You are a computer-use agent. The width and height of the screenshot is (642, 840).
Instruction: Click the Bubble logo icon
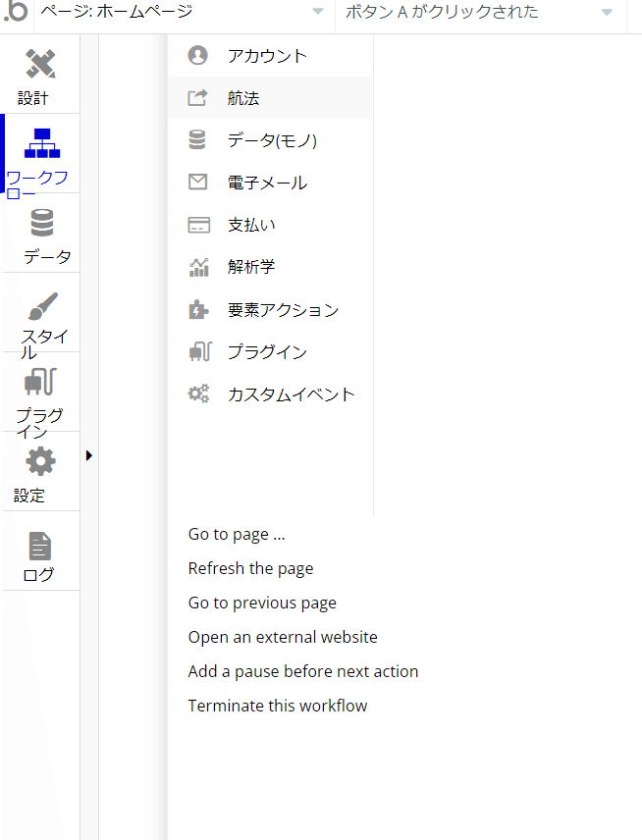(16, 11)
